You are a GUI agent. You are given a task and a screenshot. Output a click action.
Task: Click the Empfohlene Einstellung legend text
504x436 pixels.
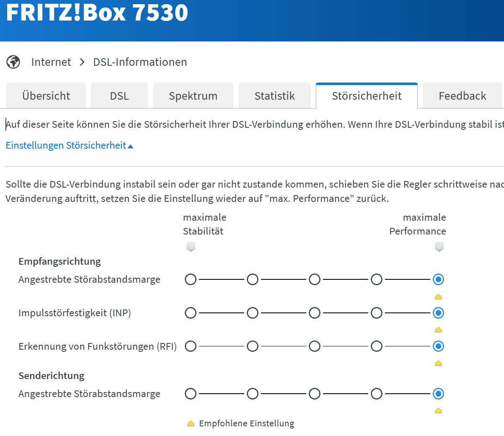pyautogui.click(x=247, y=423)
